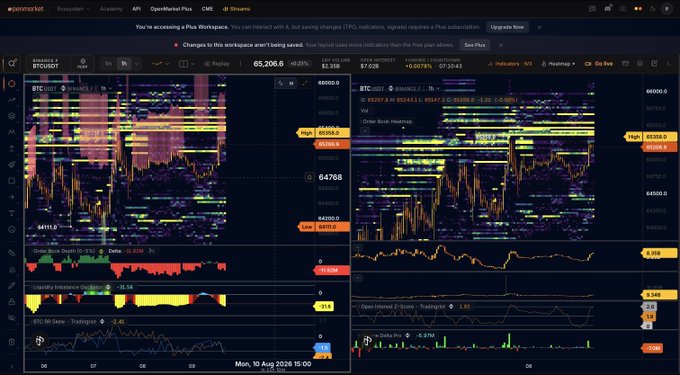The width and height of the screenshot is (680, 375).
Task: Open the Indicators panel button
Action: (510, 64)
